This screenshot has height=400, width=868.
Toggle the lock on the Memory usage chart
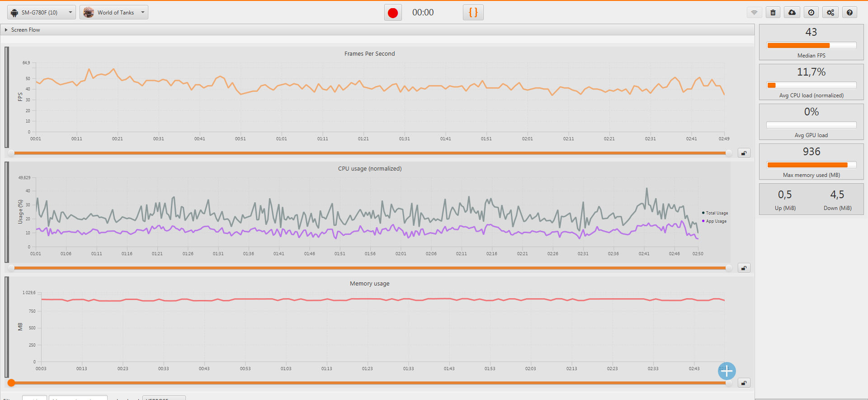[x=744, y=383]
